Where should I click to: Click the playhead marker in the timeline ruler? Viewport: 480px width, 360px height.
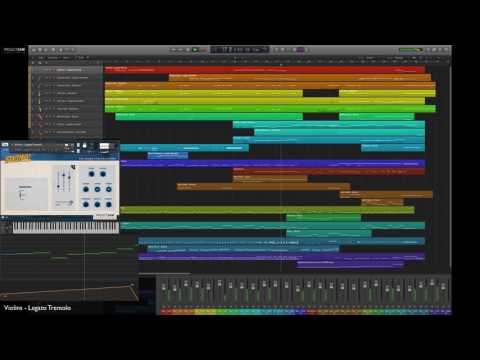click(x=281, y=65)
